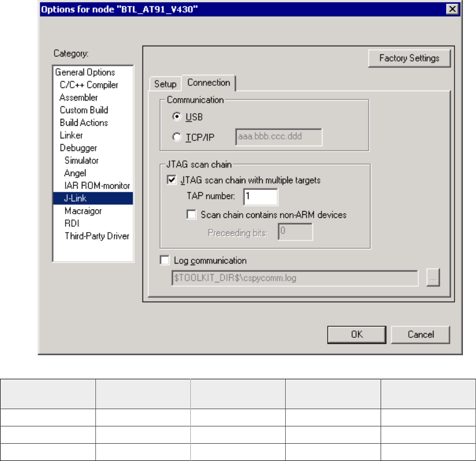Open the C/C++ Compiler category
The width and height of the screenshot is (476, 461).
[x=89, y=85]
